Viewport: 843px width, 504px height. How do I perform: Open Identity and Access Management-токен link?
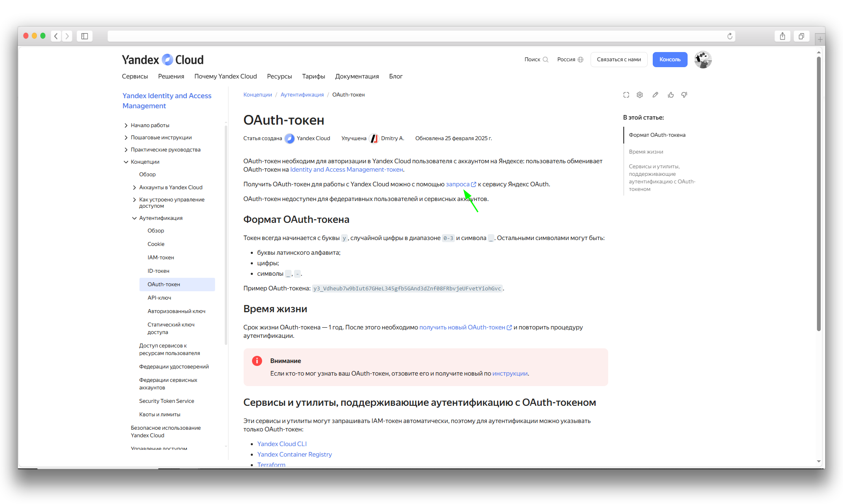347,170
